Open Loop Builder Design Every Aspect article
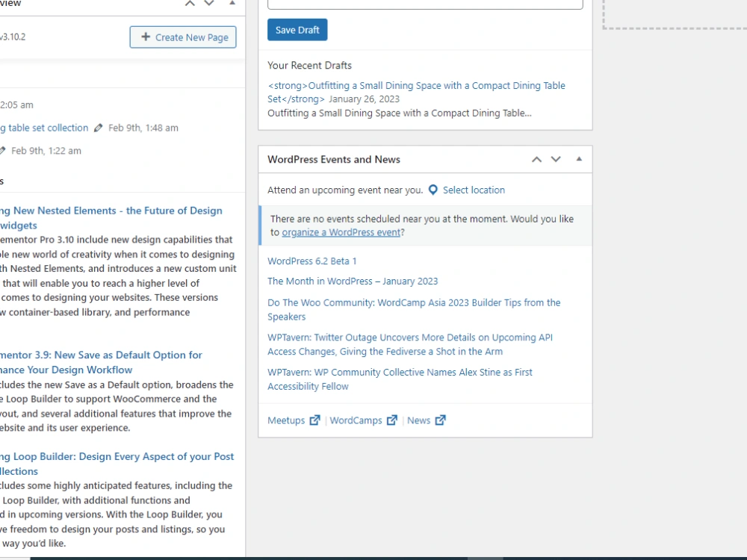Image resolution: width=747 pixels, height=560 pixels. (x=117, y=464)
